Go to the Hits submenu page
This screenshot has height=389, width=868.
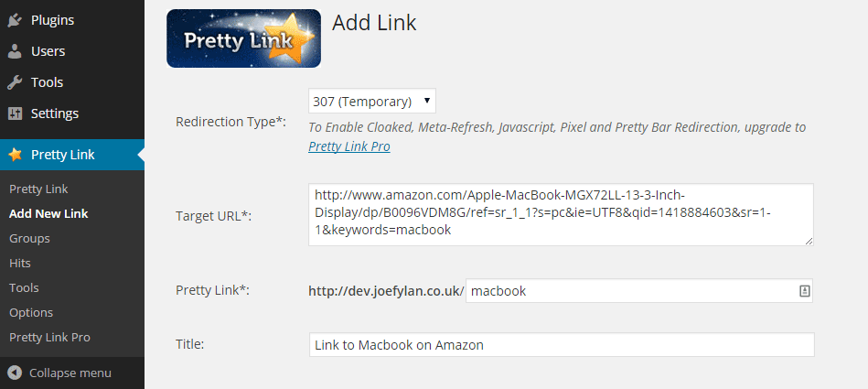[20, 264]
